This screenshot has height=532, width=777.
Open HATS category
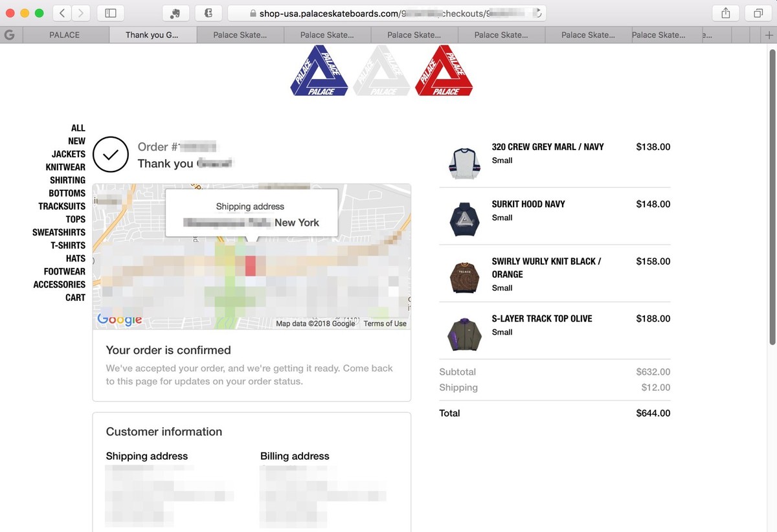coord(76,258)
